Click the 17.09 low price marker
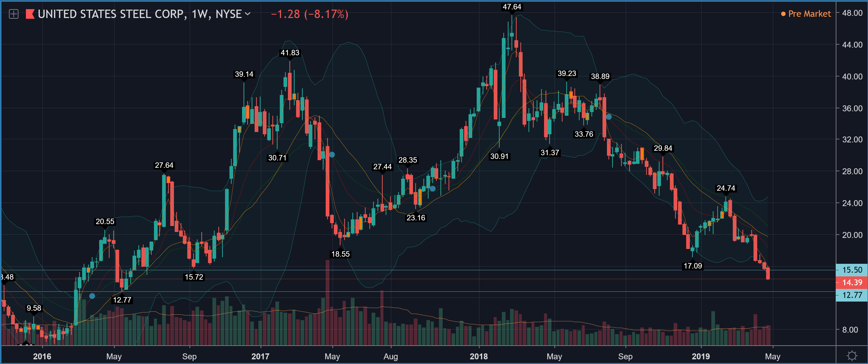868x364 pixels. coord(692,266)
